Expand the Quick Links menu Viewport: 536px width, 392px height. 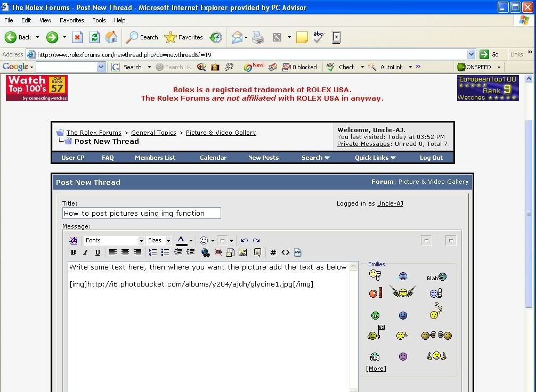point(375,158)
